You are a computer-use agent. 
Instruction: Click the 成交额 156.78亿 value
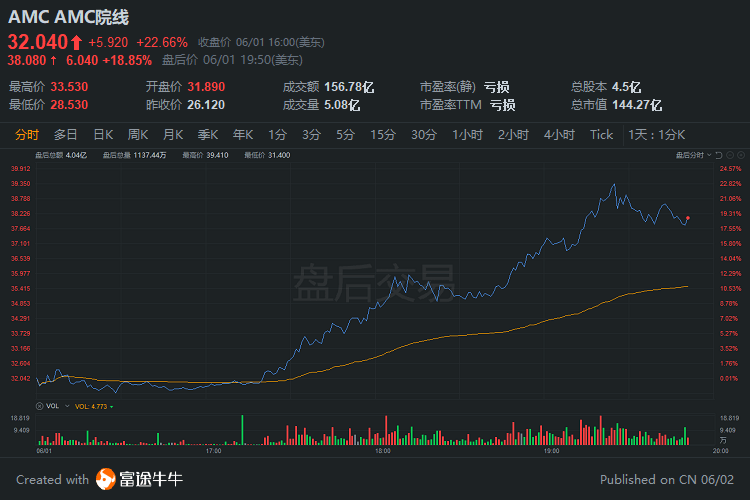click(349, 87)
